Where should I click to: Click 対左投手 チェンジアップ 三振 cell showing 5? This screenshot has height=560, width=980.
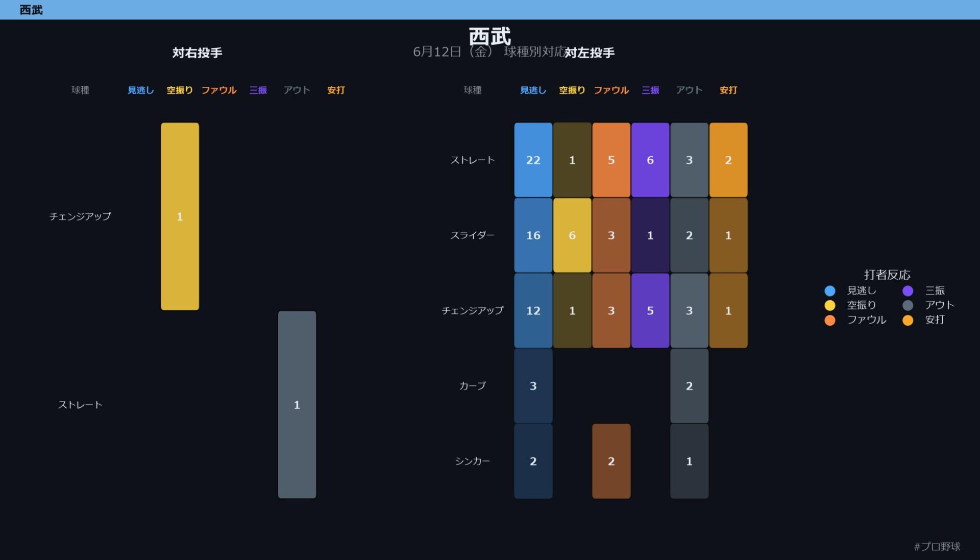click(x=650, y=310)
